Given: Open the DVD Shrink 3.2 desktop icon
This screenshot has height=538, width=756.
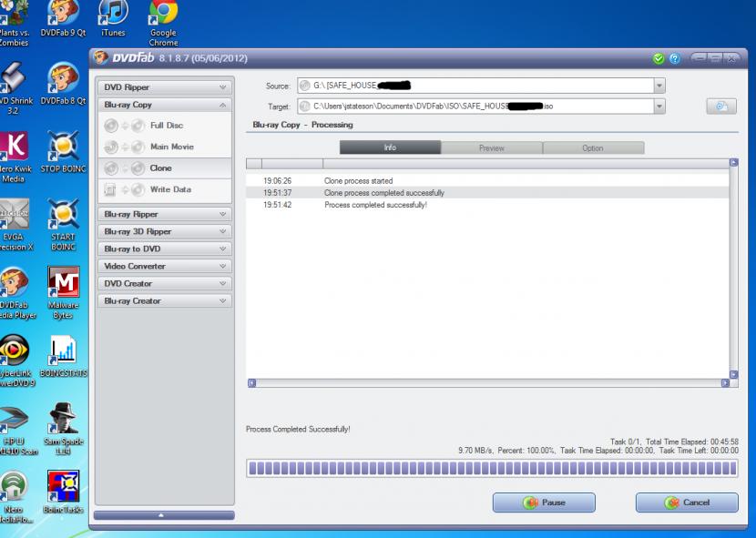Looking at the screenshot, I should tap(15, 88).
